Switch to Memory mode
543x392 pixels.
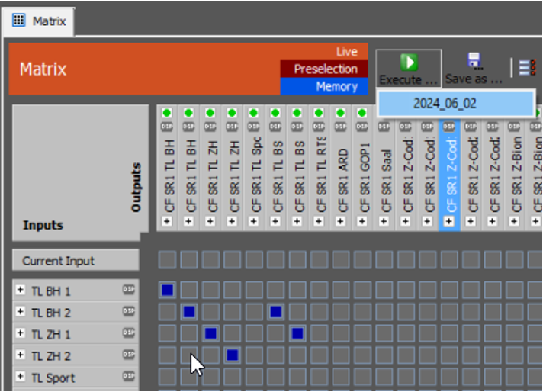click(324, 86)
